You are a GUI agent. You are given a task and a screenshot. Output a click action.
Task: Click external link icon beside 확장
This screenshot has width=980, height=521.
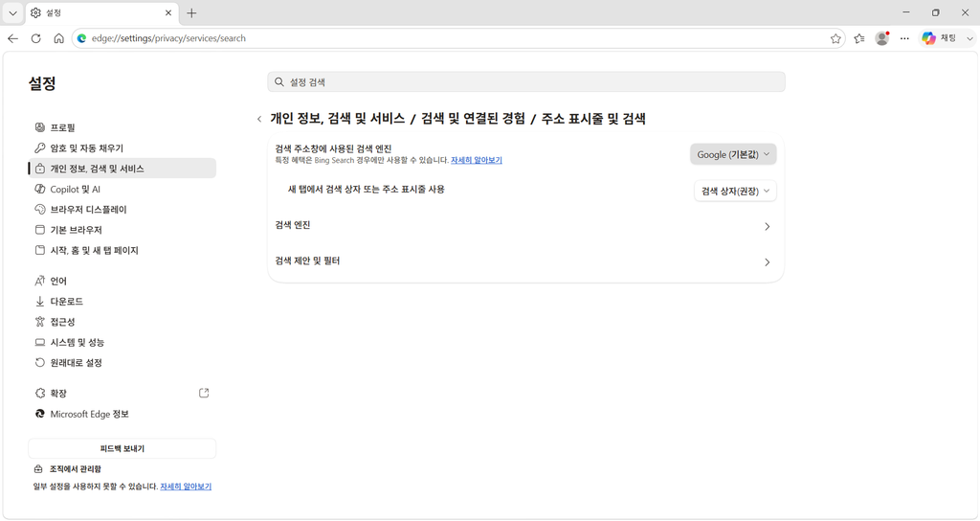coord(204,393)
